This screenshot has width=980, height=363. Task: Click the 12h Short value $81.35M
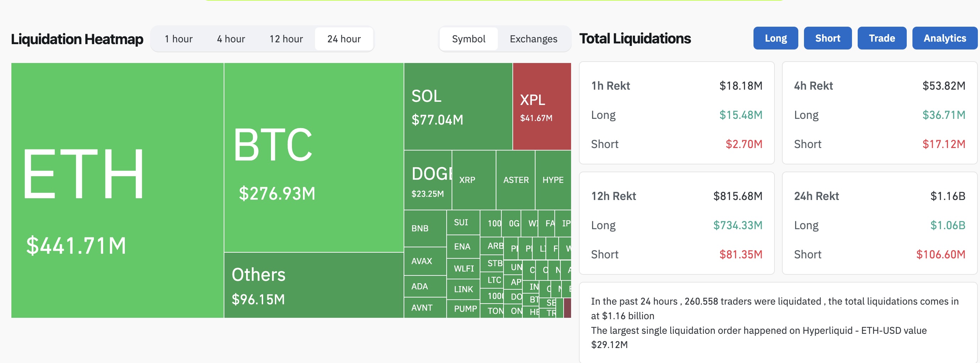click(741, 254)
